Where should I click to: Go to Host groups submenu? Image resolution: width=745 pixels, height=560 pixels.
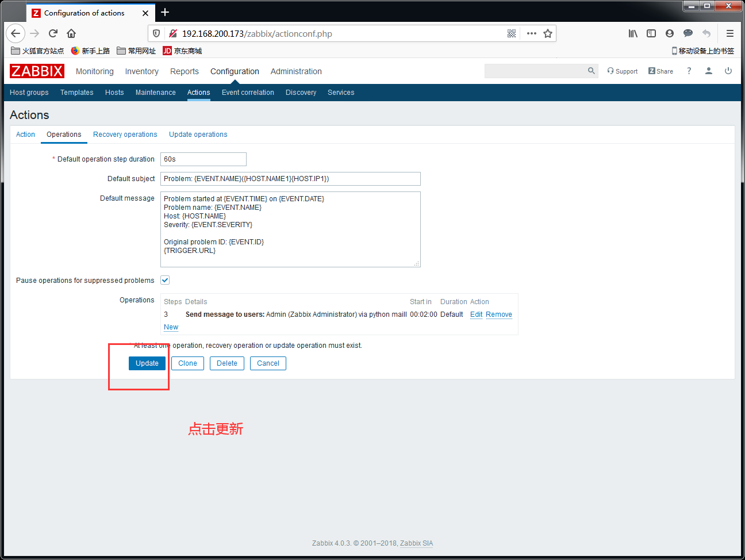(x=29, y=93)
